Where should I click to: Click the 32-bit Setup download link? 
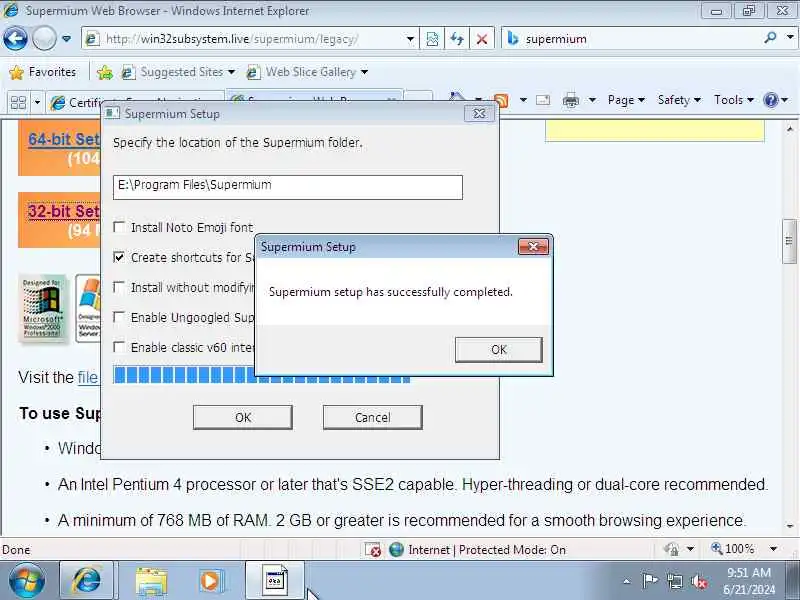(x=64, y=211)
